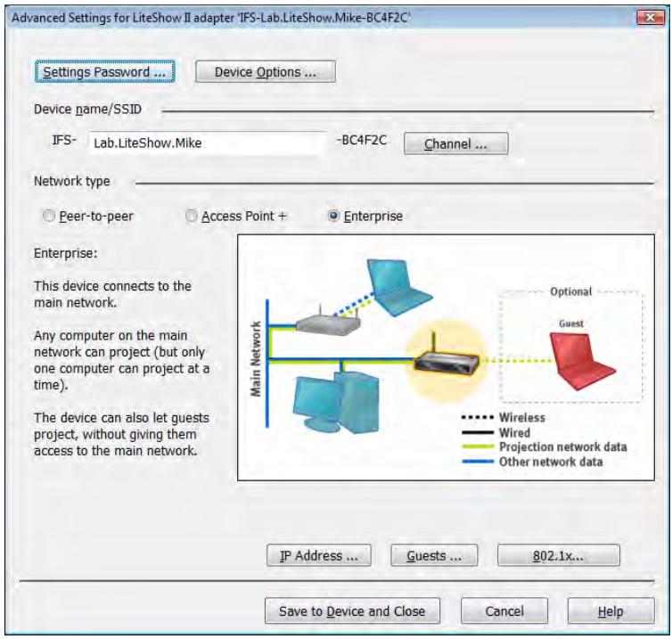Open the Settings Password dialog
Viewport: 672px width, 639px height.
click(x=104, y=71)
